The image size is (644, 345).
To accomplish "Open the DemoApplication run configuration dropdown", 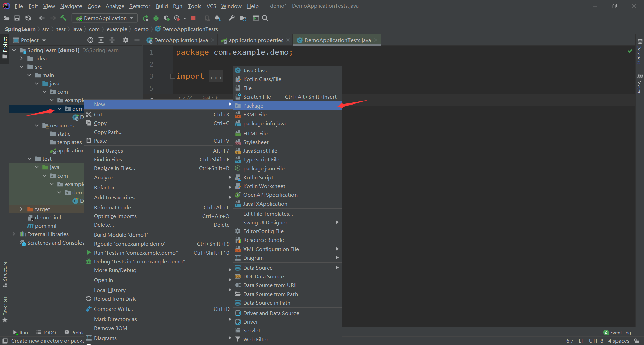I will (105, 18).
